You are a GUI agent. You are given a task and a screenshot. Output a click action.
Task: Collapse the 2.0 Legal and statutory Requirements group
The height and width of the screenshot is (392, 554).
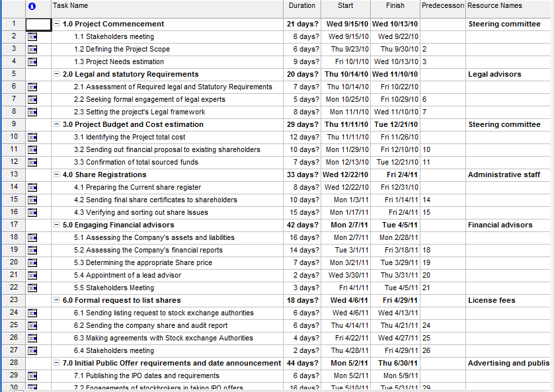pos(57,75)
